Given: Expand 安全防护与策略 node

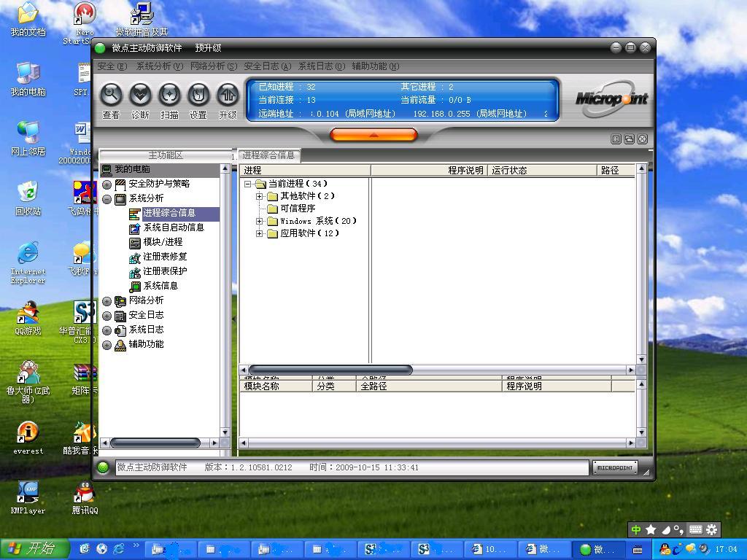Looking at the screenshot, I should coord(107,184).
